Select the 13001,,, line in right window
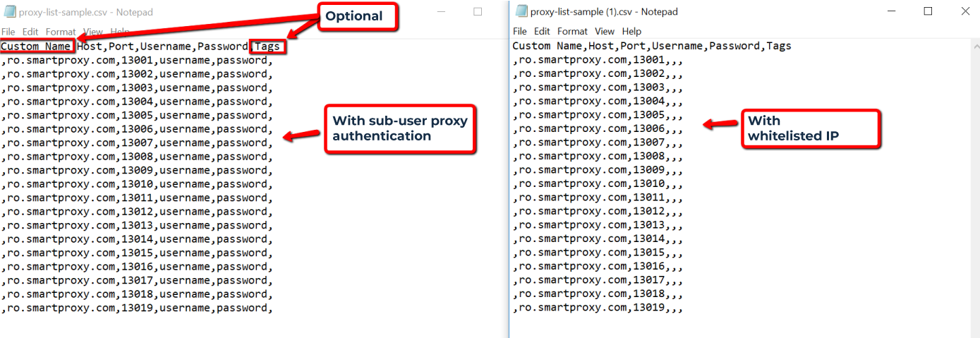980x338 pixels. click(598, 60)
